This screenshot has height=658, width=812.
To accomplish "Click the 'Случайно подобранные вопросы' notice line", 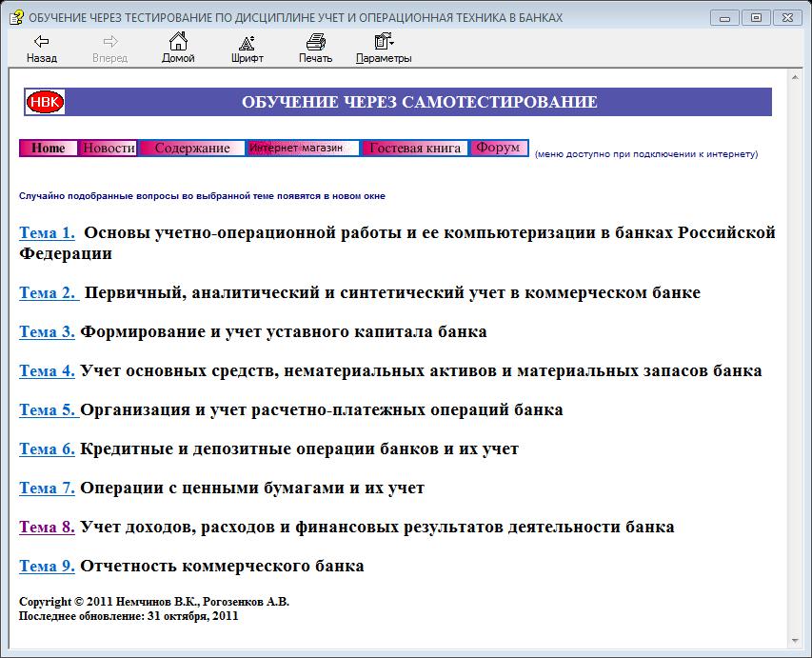I will 202,196.
